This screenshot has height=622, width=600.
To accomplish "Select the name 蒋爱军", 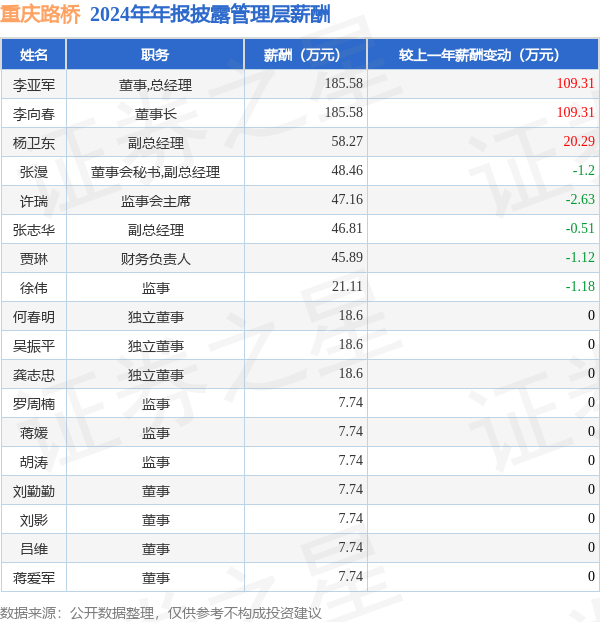I will pyautogui.click(x=34, y=578).
